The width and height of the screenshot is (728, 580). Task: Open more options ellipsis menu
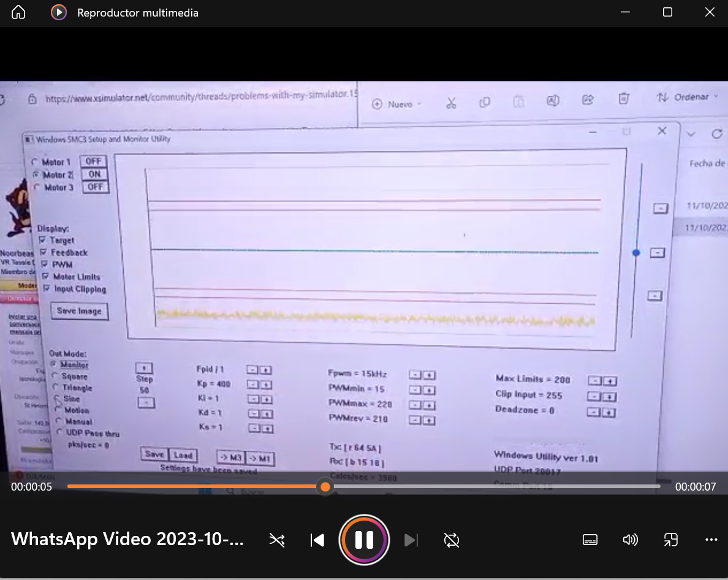point(711,540)
